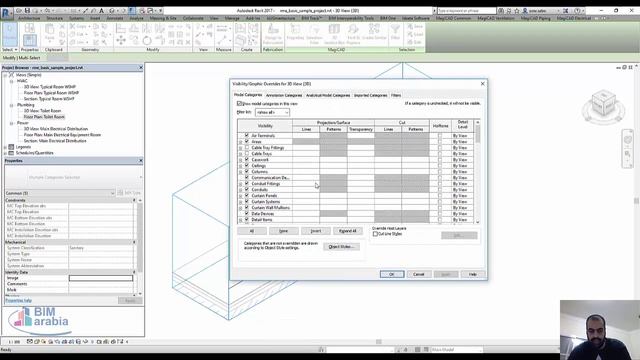Click the Invert selection button

coord(316,231)
